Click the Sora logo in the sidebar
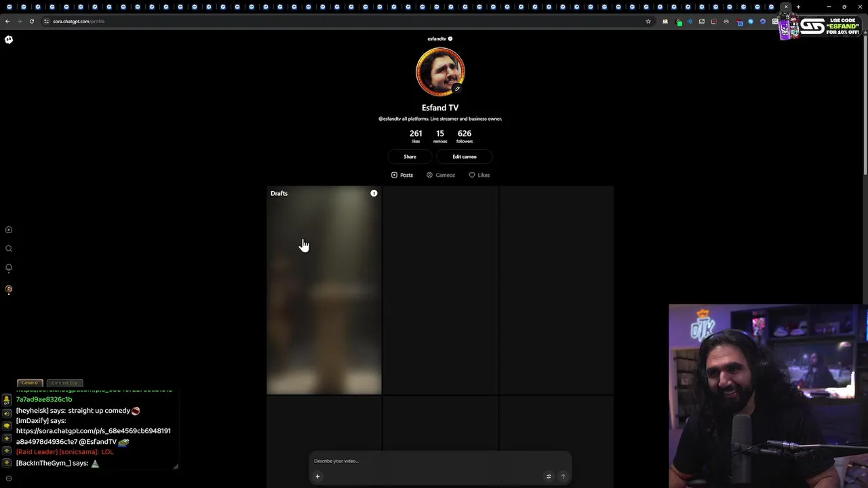This screenshot has height=488, width=868. 9,39
